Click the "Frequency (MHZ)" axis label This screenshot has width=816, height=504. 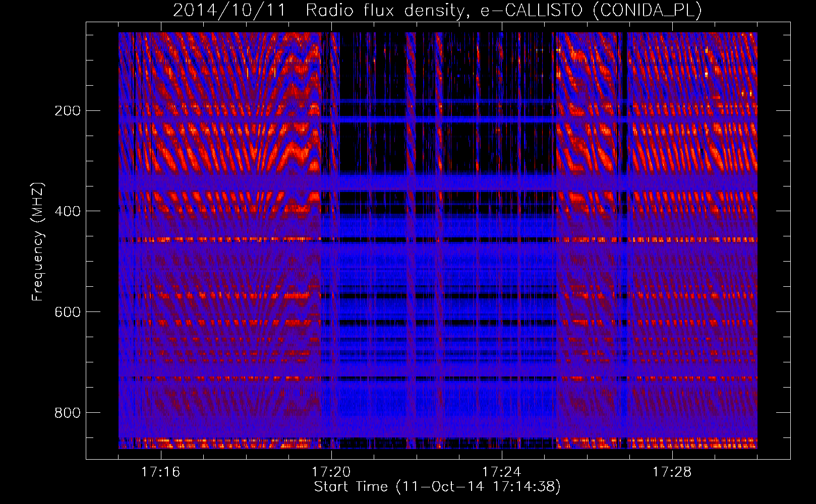[x=38, y=242]
